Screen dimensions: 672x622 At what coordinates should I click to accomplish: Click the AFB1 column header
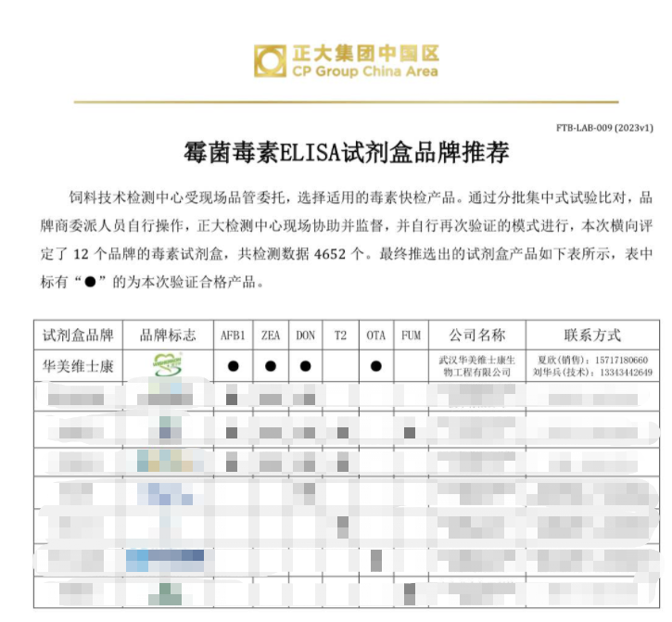tap(233, 336)
